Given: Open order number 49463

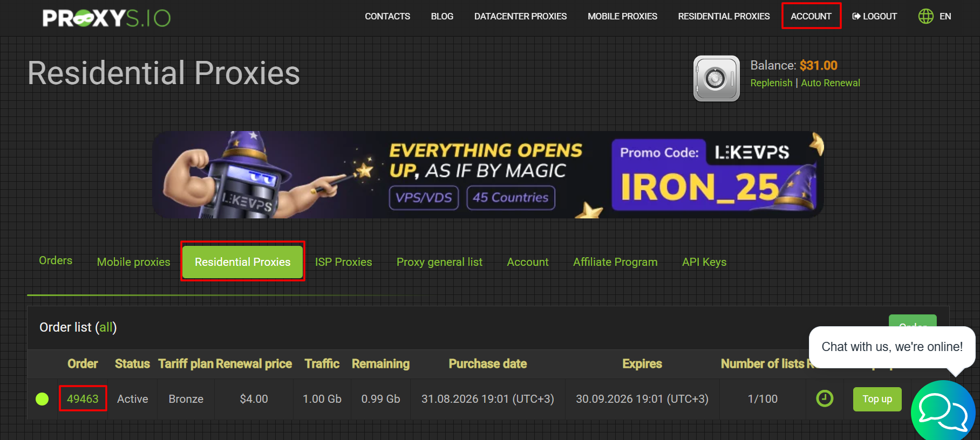Looking at the screenshot, I should [x=83, y=399].
